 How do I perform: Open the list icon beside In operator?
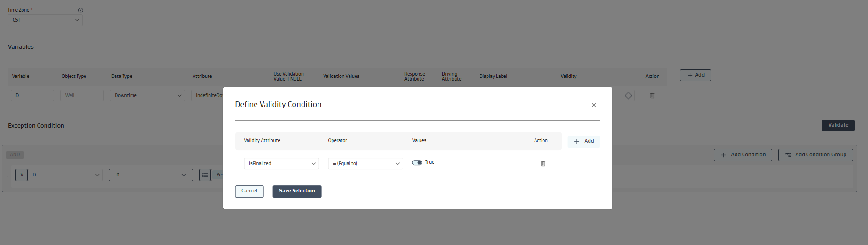point(205,175)
